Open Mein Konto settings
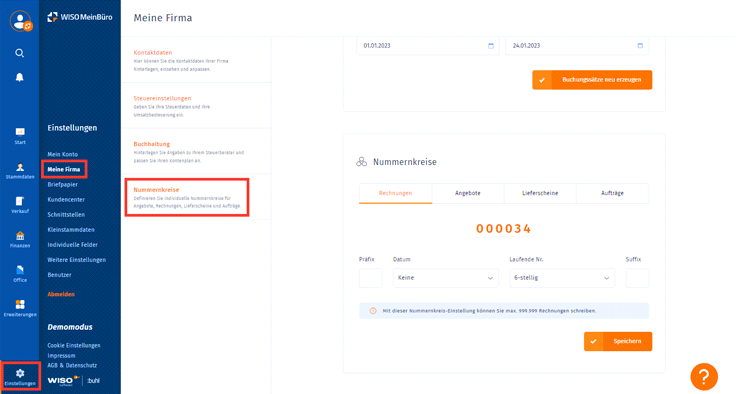The height and width of the screenshot is (394, 736). [x=62, y=154]
